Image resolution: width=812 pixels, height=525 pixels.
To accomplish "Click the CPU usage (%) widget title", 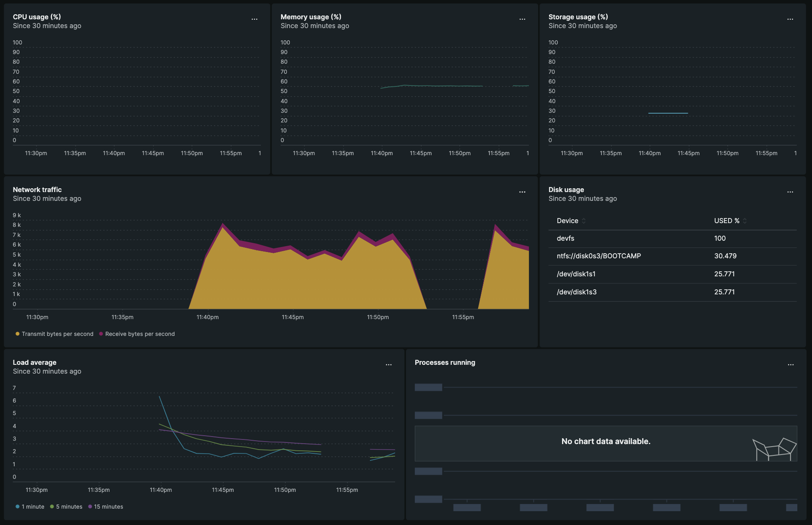I will pos(37,17).
